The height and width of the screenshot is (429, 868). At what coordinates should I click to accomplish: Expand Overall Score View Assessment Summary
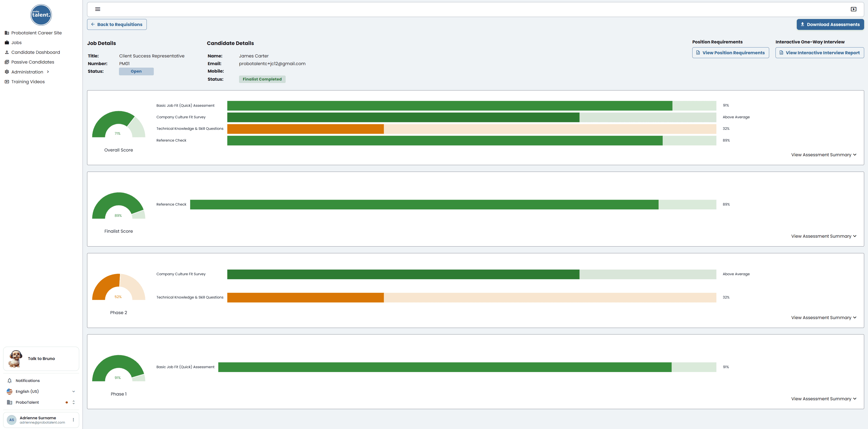coord(823,155)
